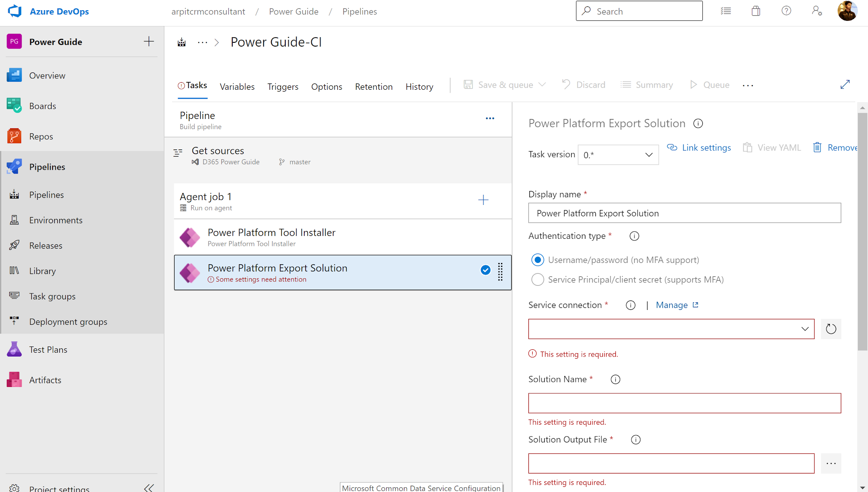Refresh the Service connection list

pos(831,329)
